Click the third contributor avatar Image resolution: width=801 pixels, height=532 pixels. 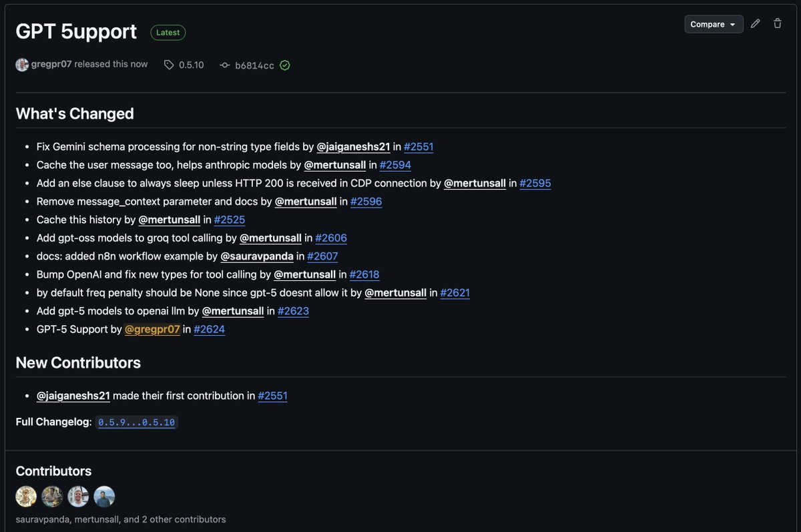tap(78, 497)
